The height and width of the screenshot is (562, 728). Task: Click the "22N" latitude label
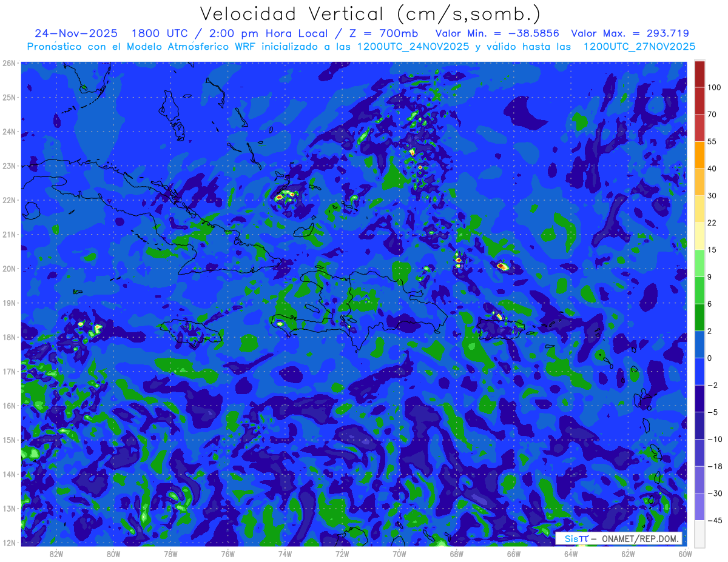(8, 200)
